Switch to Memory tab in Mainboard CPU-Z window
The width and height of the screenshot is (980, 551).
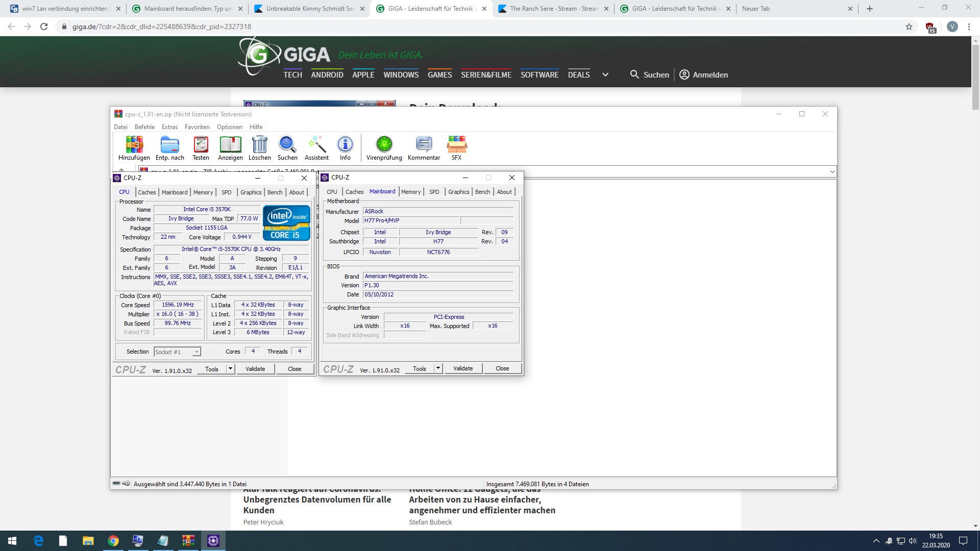click(411, 192)
